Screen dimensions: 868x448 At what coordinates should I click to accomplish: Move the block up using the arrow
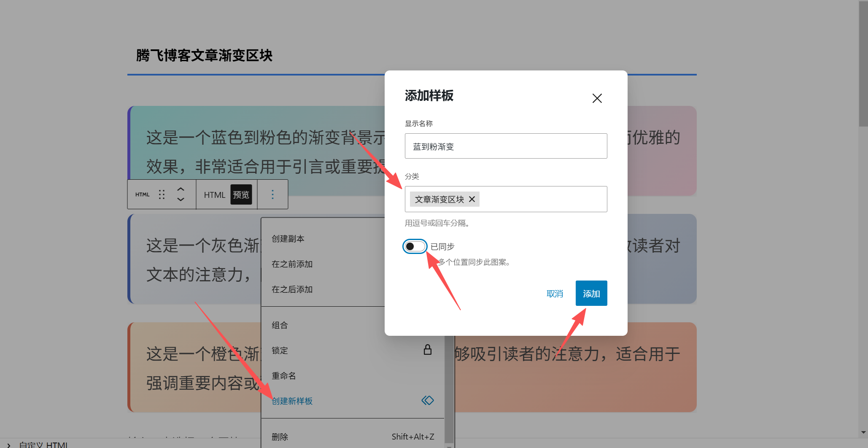coord(180,189)
